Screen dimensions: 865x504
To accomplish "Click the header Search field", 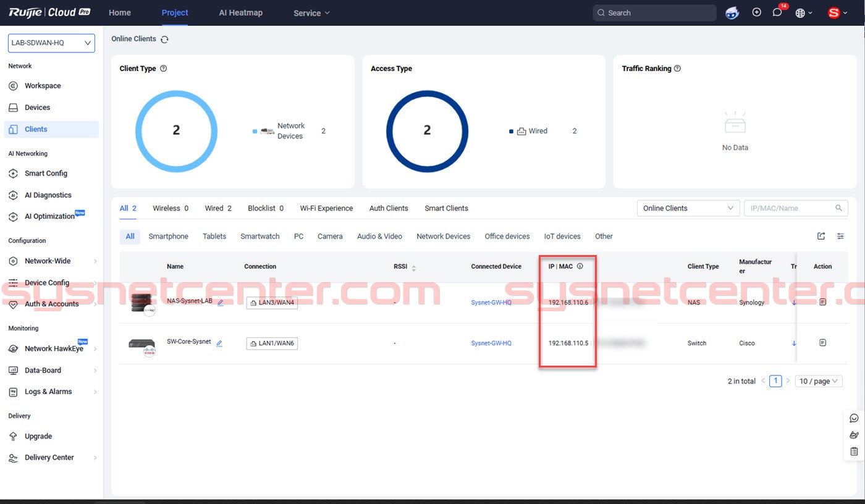I will (654, 12).
